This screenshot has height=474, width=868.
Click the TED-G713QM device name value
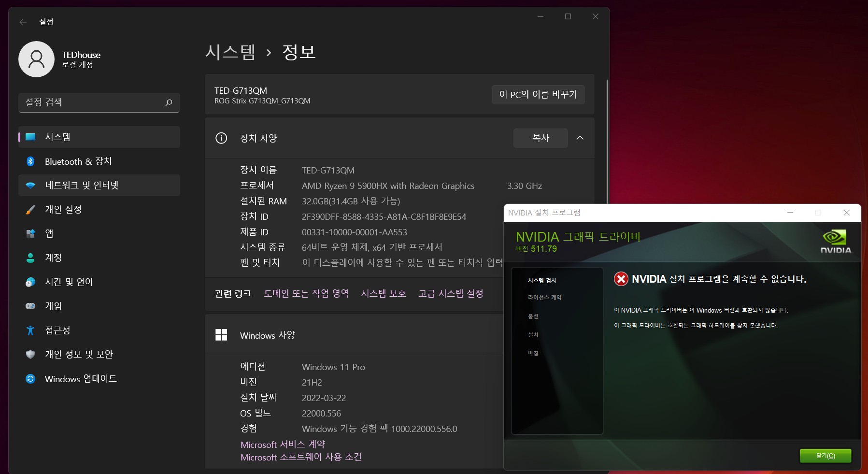(328, 171)
